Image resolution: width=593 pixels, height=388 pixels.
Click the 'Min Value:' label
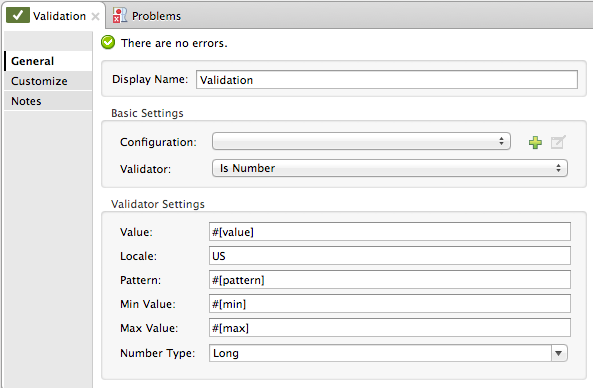147,304
